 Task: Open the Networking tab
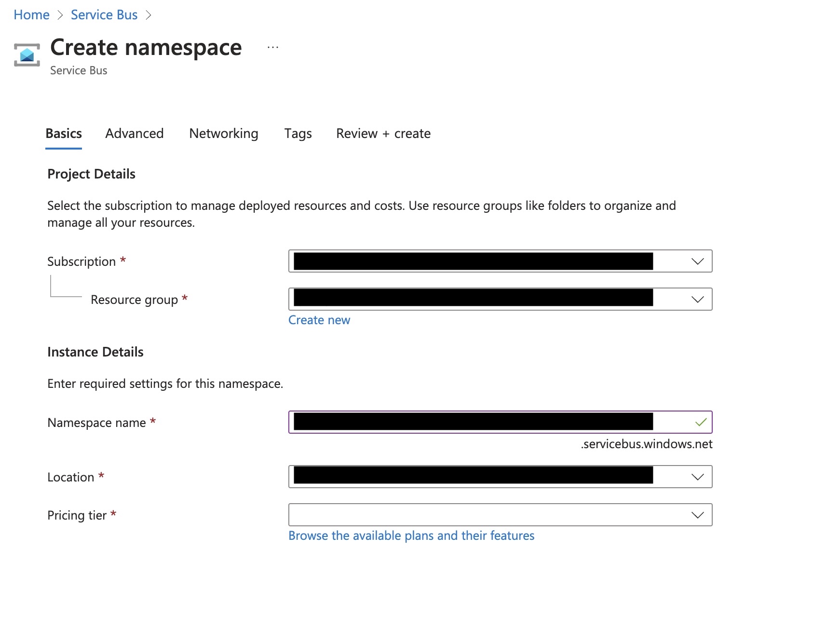coord(223,134)
